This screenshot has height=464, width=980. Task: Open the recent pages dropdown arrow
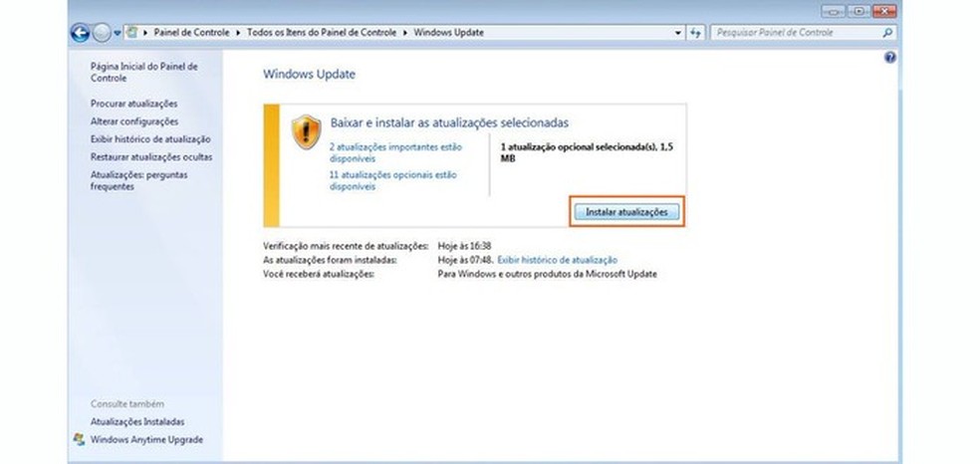[117, 33]
